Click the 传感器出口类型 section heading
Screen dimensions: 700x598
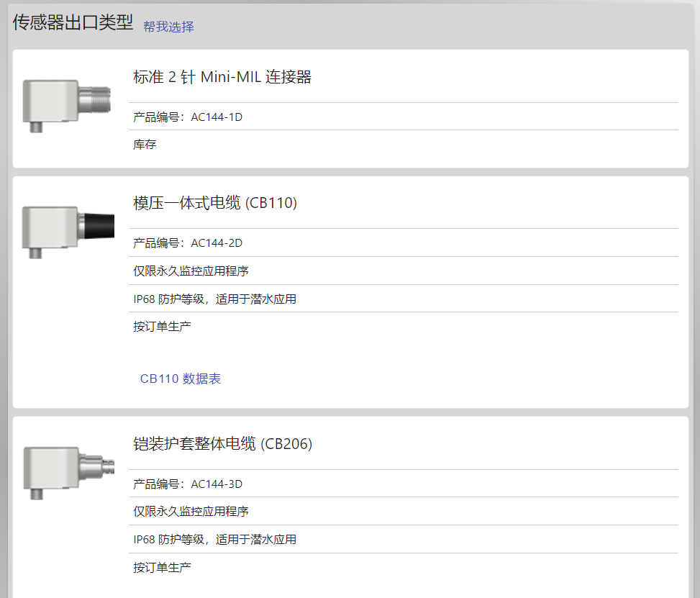point(73,22)
